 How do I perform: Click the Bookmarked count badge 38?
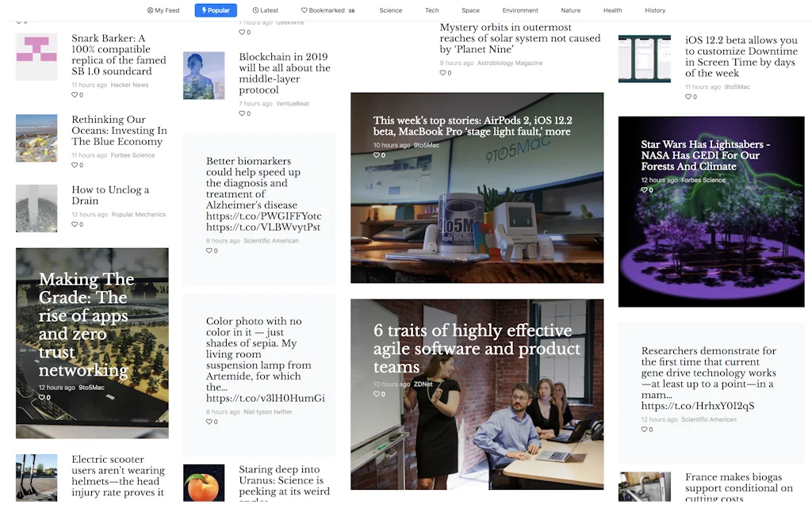[351, 10]
